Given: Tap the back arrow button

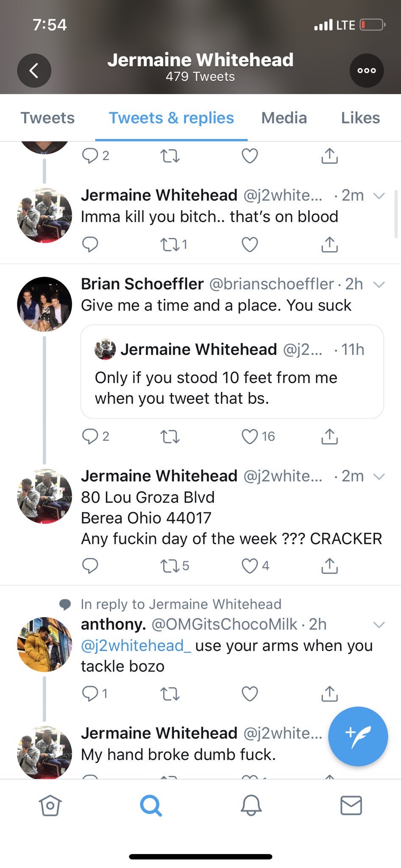Looking at the screenshot, I should pos(34,70).
